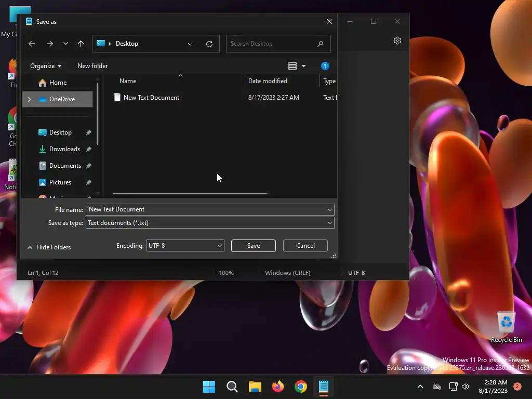Go back using the Save as back arrow
The height and width of the screenshot is (399, 532).
[x=32, y=44]
